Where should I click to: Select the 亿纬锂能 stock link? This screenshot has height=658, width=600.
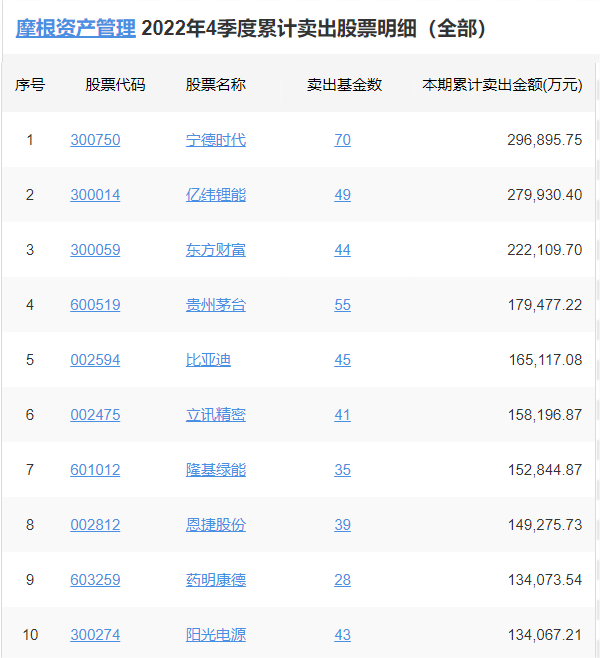tap(215, 195)
